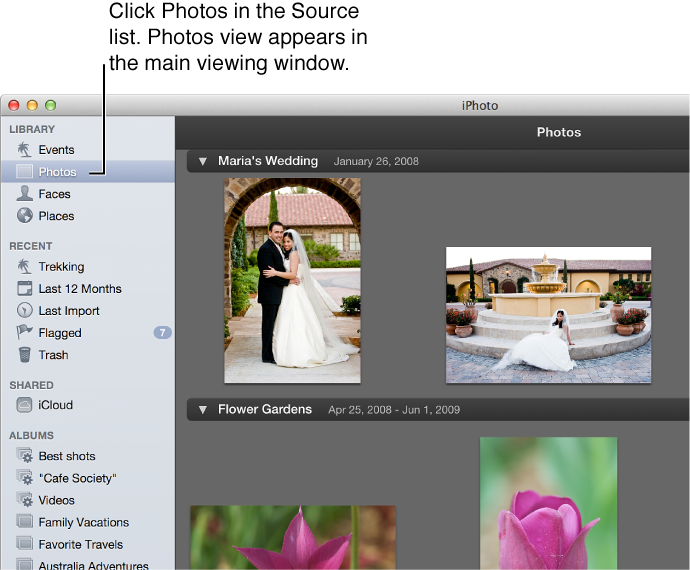
Task: Collapse the Maria's Wedding event group
Action: (202, 162)
